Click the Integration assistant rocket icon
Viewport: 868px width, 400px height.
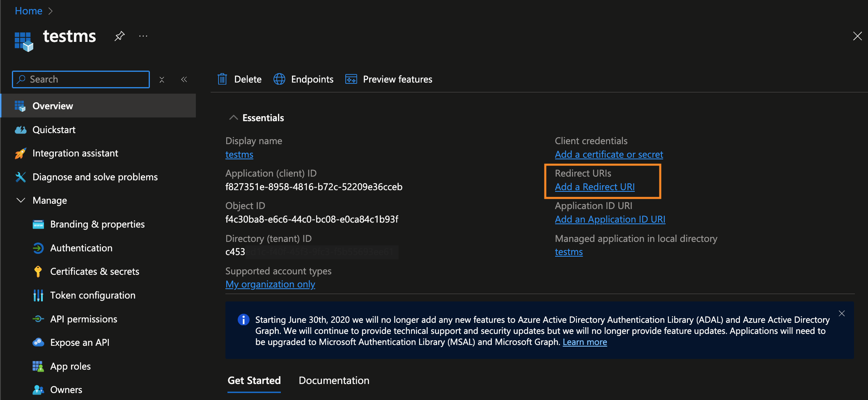click(x=21, y=153)
